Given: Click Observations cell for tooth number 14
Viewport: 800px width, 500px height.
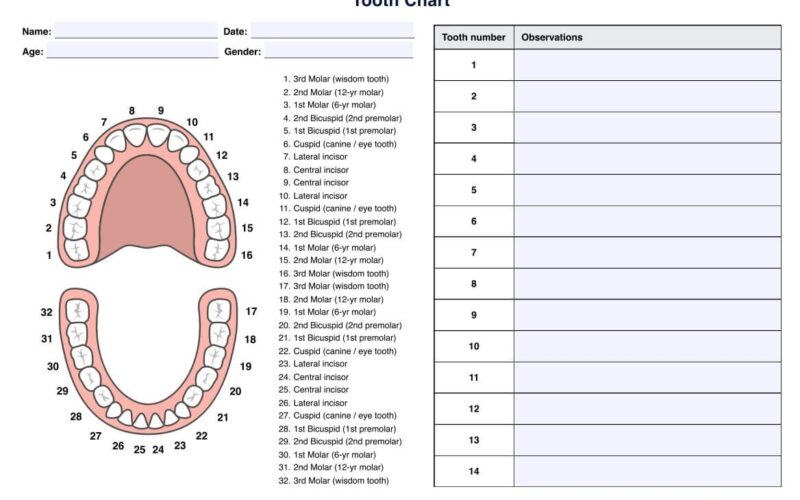Looking at the screenshot, I should click(x=647, y=471).
